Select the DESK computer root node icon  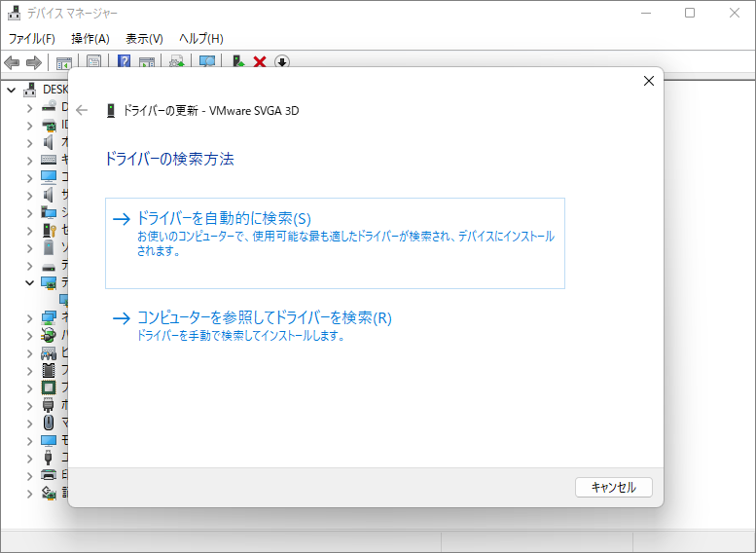pos(30,90)
